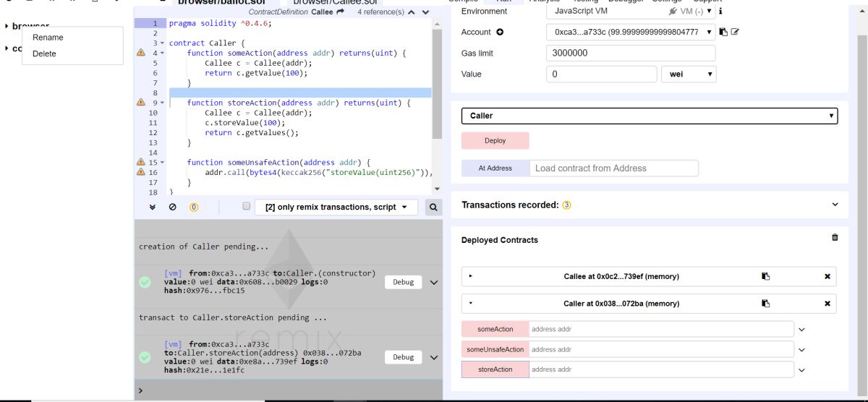Click the terminal search magnifier icon

(x=433, y=207)
